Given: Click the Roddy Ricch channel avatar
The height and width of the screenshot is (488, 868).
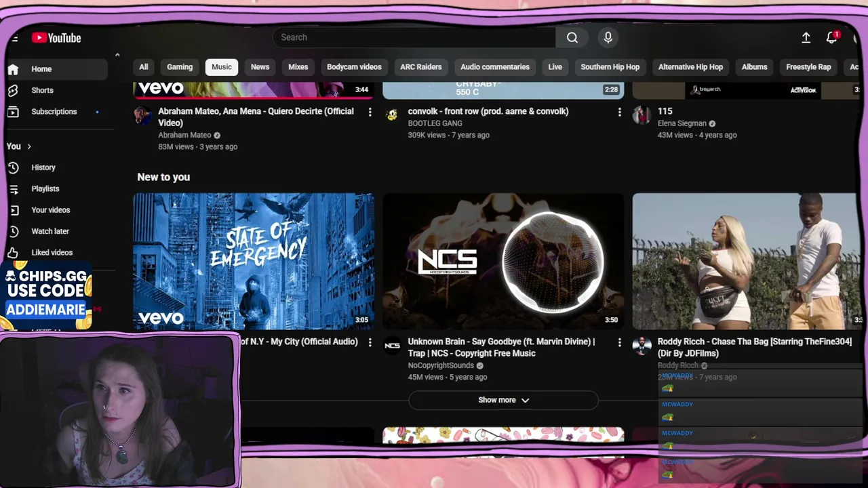Looking at the screenshot, I should point(642,346).
